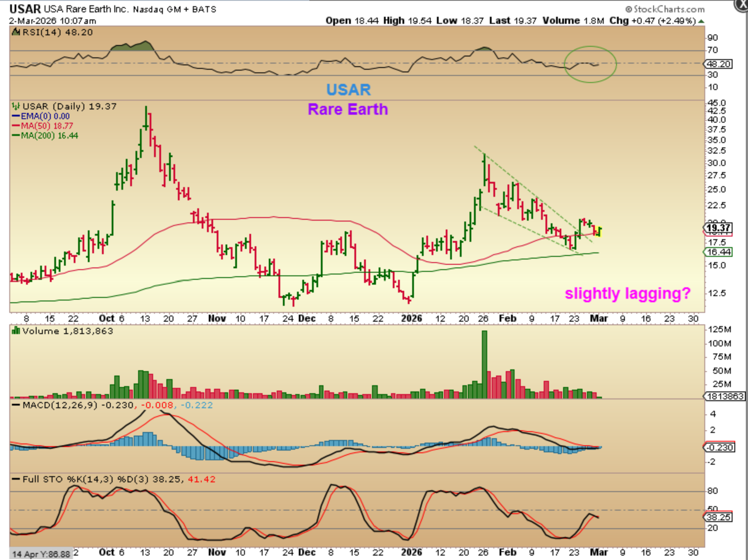Click the black line swatch beside Full STO
The image size is (748, 560).
click(x=16, y=479)
